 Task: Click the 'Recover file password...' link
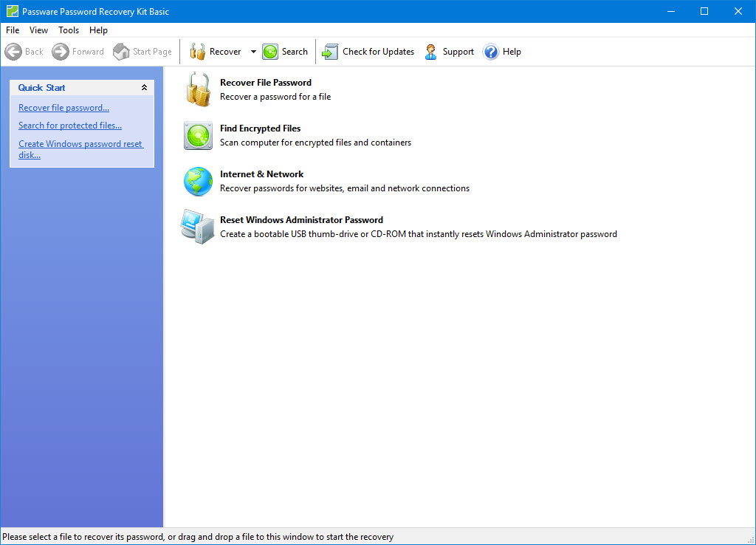tap(63, 108)
